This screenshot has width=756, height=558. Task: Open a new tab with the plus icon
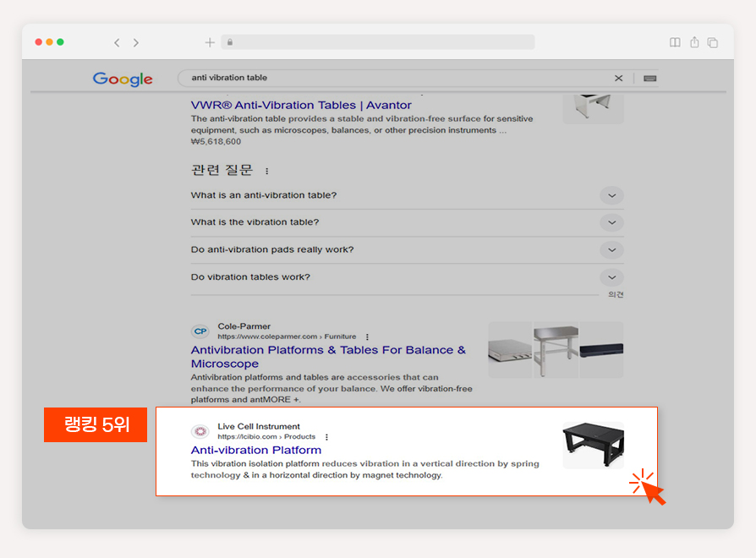(x=210, y=43)
